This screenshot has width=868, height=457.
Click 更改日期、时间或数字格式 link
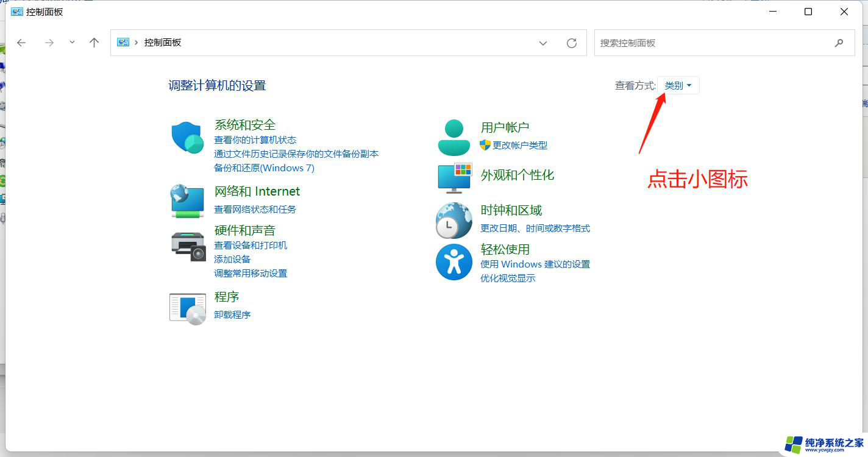535,228
